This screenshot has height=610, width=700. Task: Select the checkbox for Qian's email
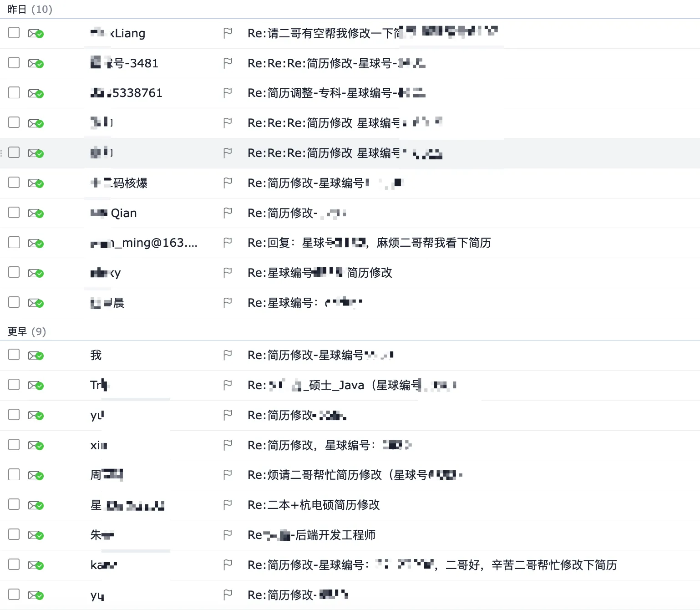[14, 213]
